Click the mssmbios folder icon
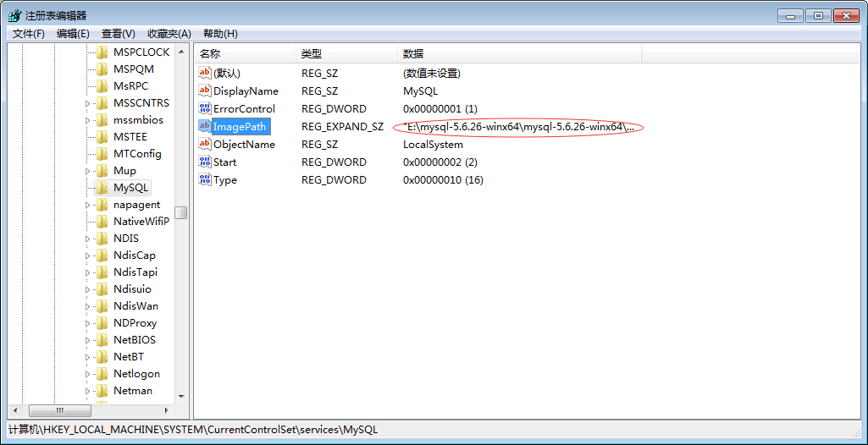 pos(102,120)
